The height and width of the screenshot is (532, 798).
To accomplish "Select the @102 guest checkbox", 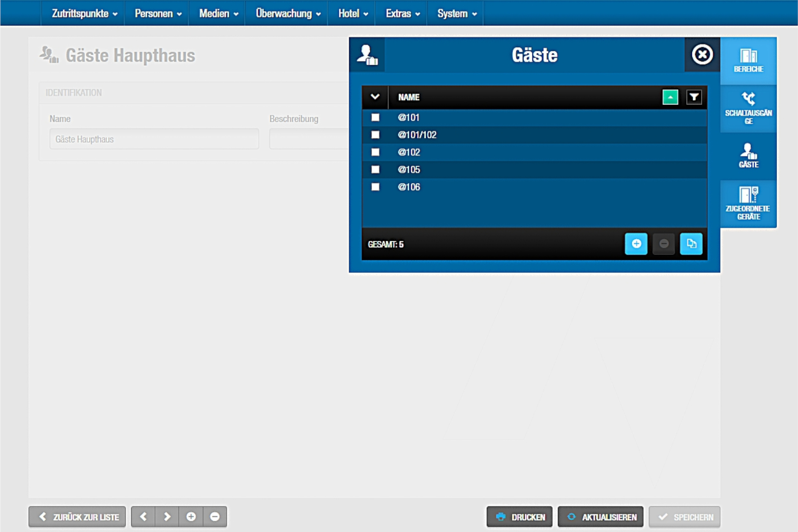I will [x=375, y=152].
